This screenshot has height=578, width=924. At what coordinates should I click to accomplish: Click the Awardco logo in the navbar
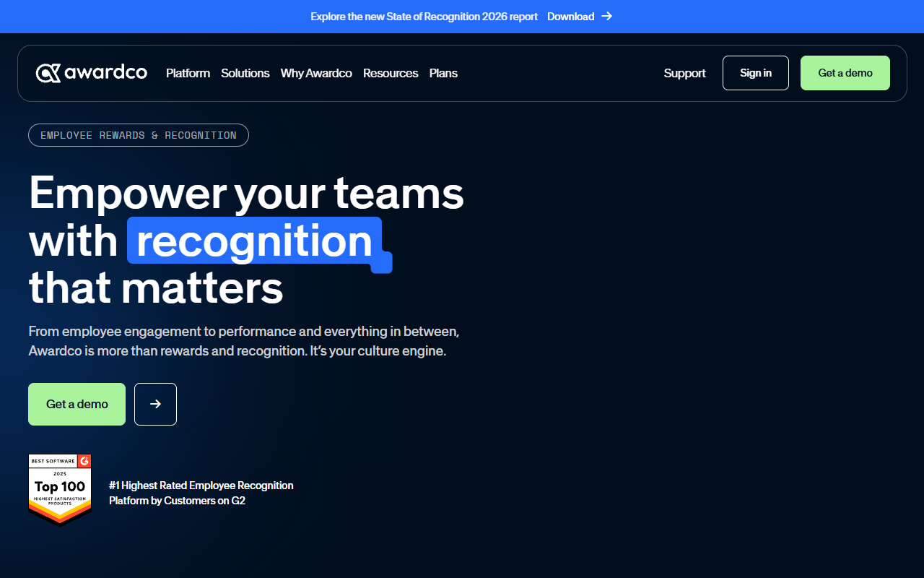coord(92,73)
